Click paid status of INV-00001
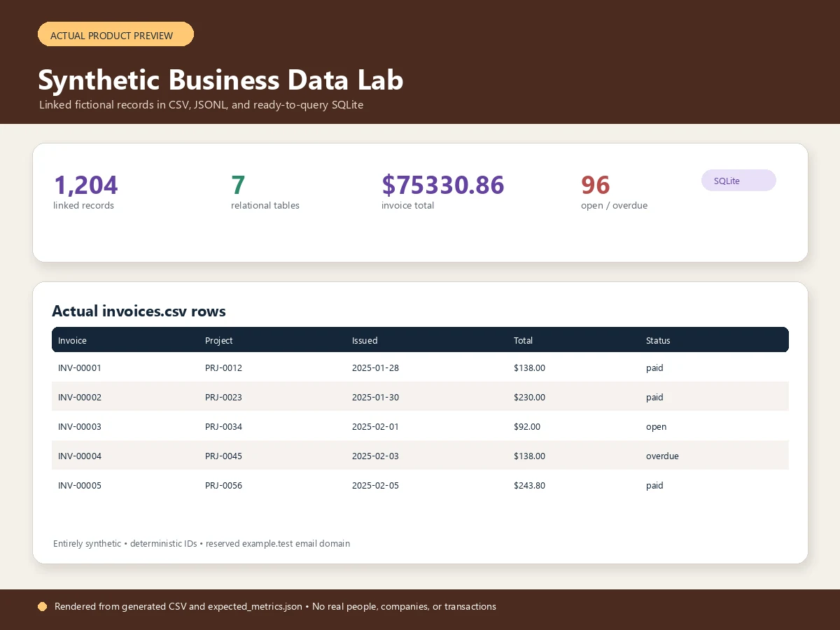The height and width of the screenshot is (630, 840). (x=654, y=368)
